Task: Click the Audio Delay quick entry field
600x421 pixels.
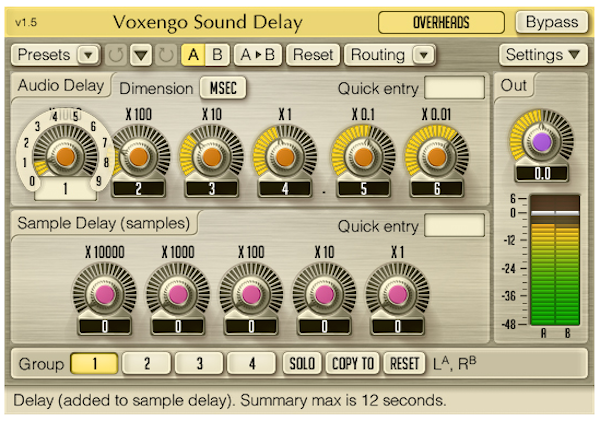Action: tap(455, 88)
